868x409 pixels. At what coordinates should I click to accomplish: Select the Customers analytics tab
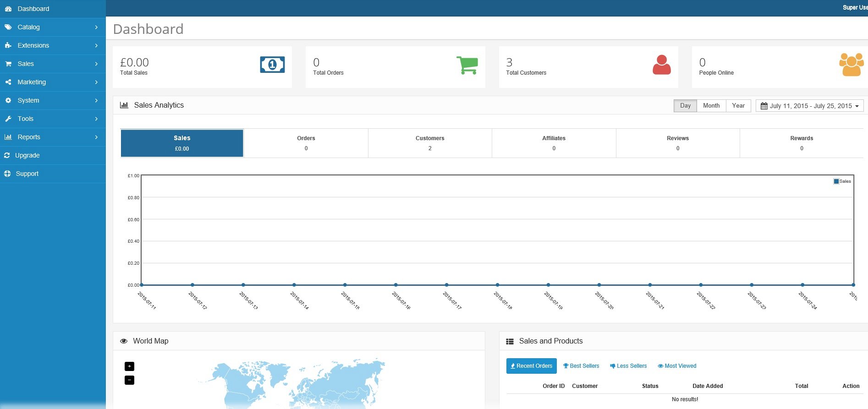[430, 143]
